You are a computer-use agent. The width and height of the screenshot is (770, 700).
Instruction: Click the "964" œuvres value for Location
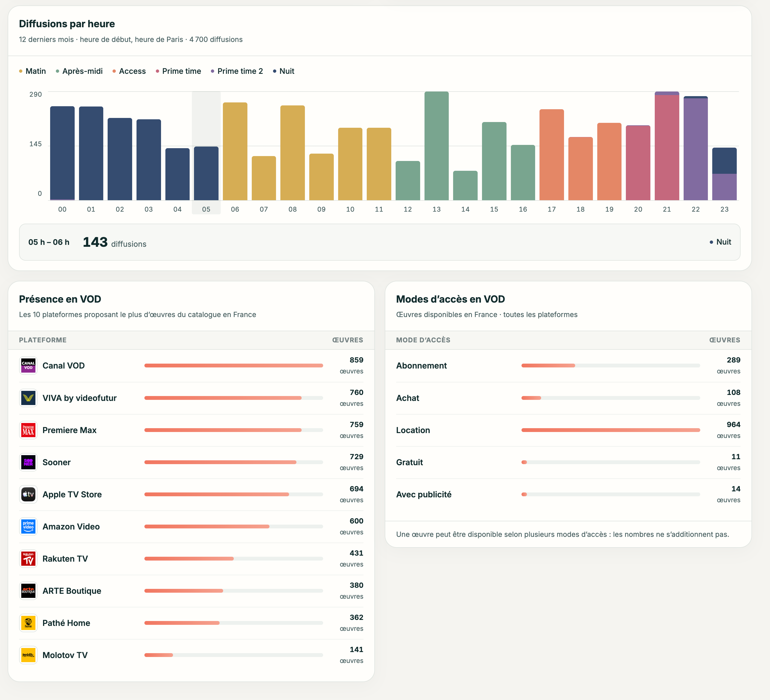coord(733,424)
